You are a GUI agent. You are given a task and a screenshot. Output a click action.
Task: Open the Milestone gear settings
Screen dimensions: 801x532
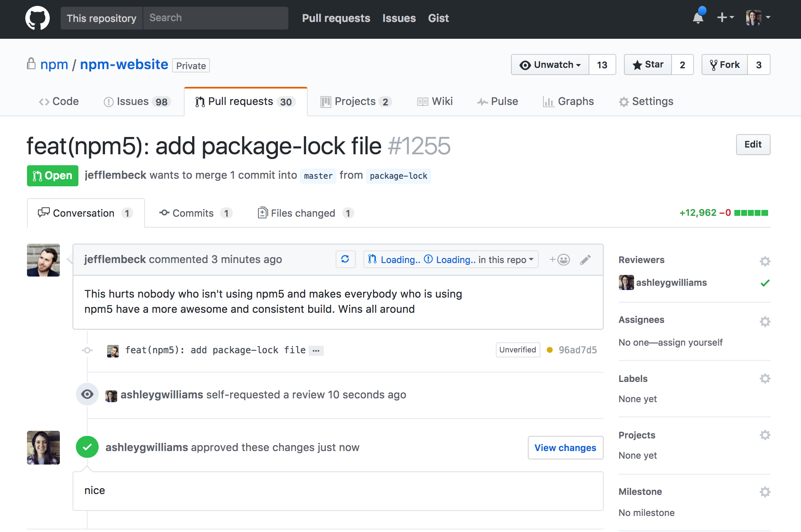tap(765, 492)
